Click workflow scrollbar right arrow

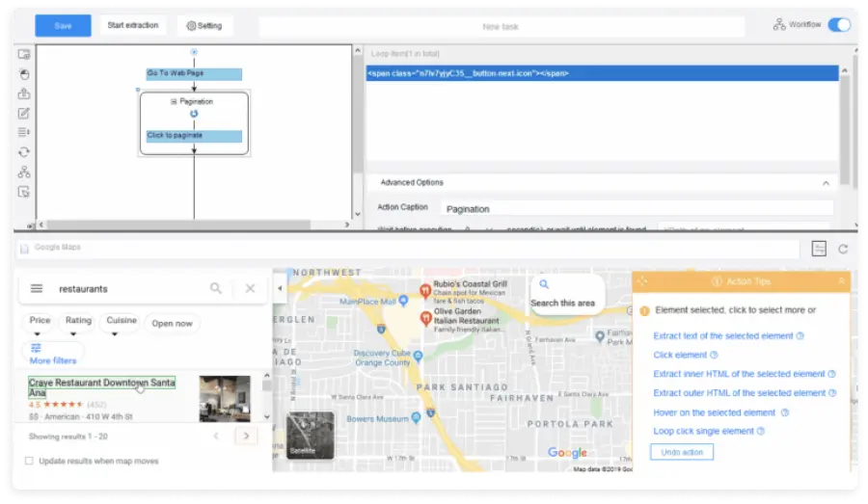347,225
